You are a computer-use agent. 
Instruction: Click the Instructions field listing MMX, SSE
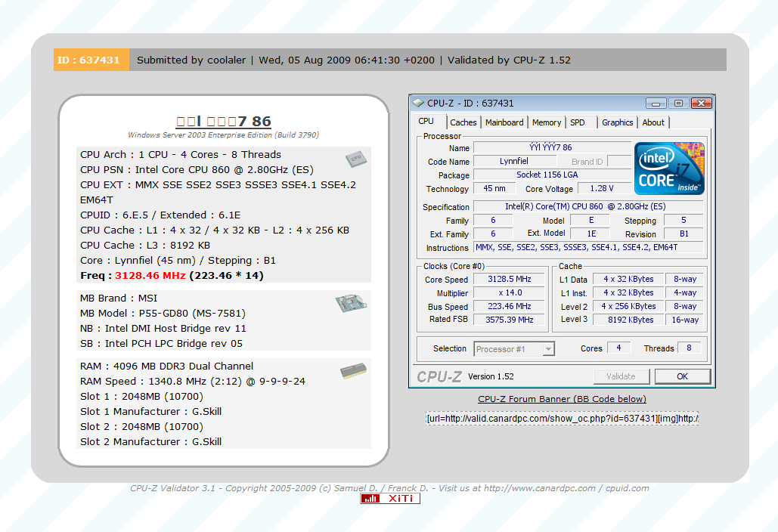coord(588,247)
